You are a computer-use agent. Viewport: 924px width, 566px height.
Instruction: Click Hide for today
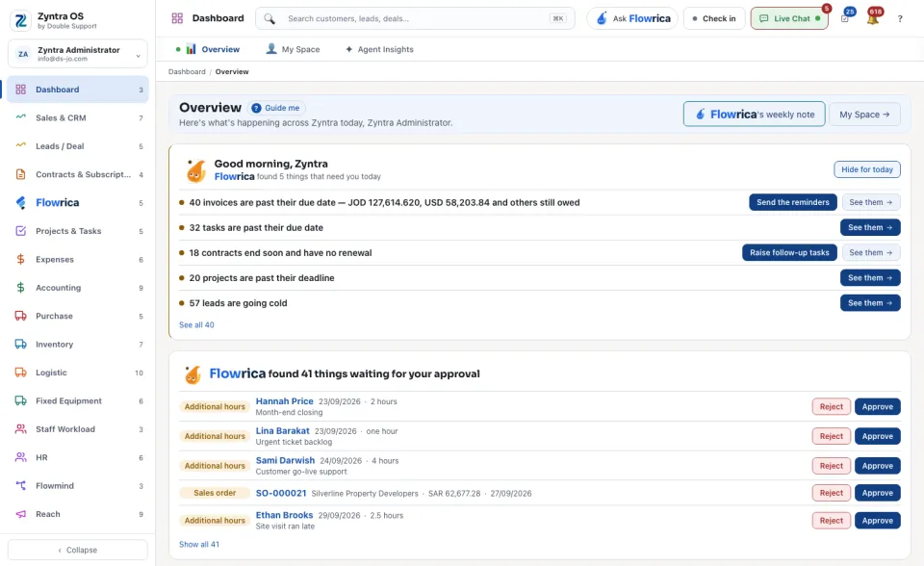(867, 169)
